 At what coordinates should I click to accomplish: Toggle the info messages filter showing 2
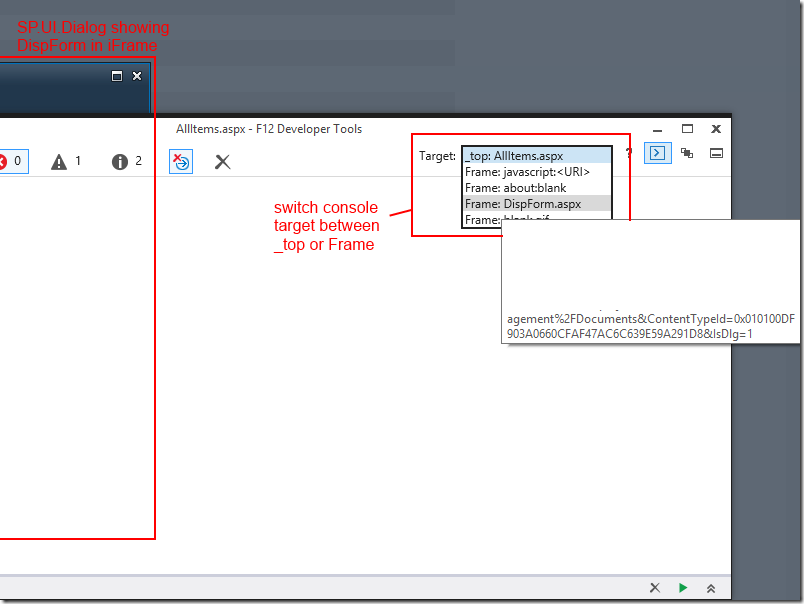127,161
